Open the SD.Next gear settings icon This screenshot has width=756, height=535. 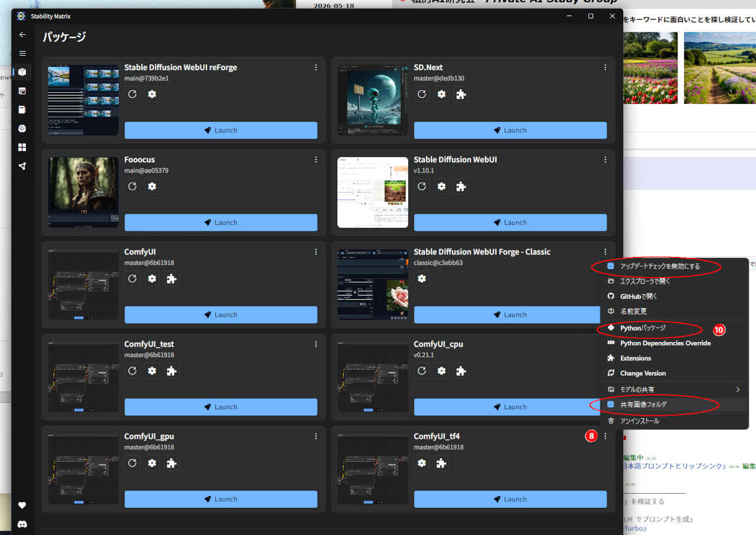tap(442, 94)
